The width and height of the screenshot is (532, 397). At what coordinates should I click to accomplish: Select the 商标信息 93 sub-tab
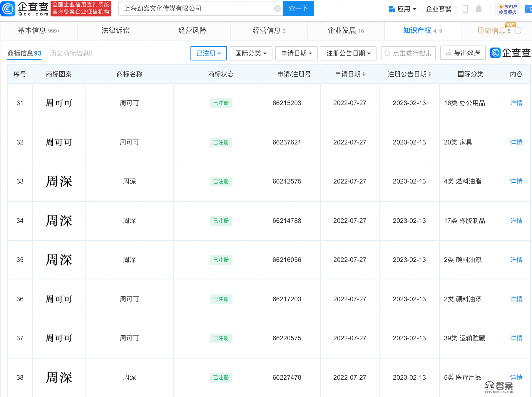coord(24,53)
